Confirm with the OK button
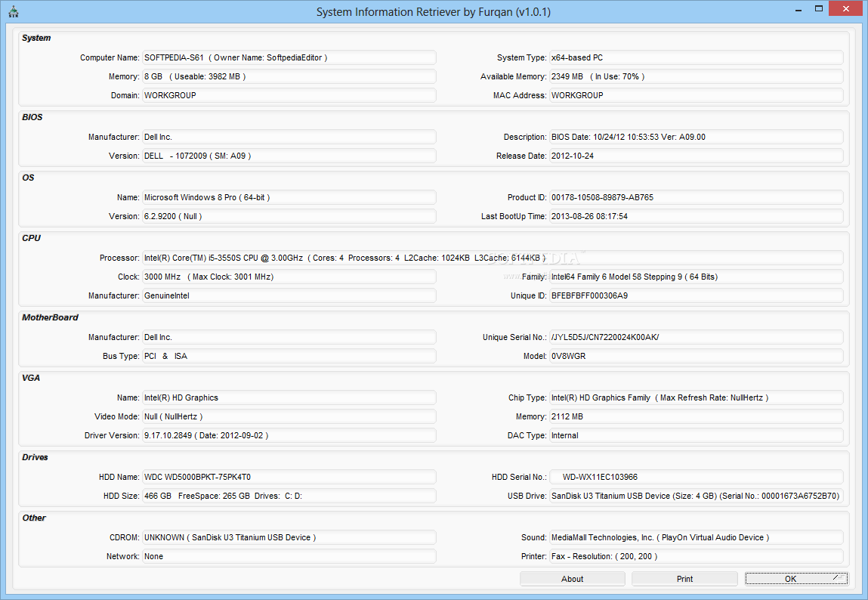 point(796,579)
